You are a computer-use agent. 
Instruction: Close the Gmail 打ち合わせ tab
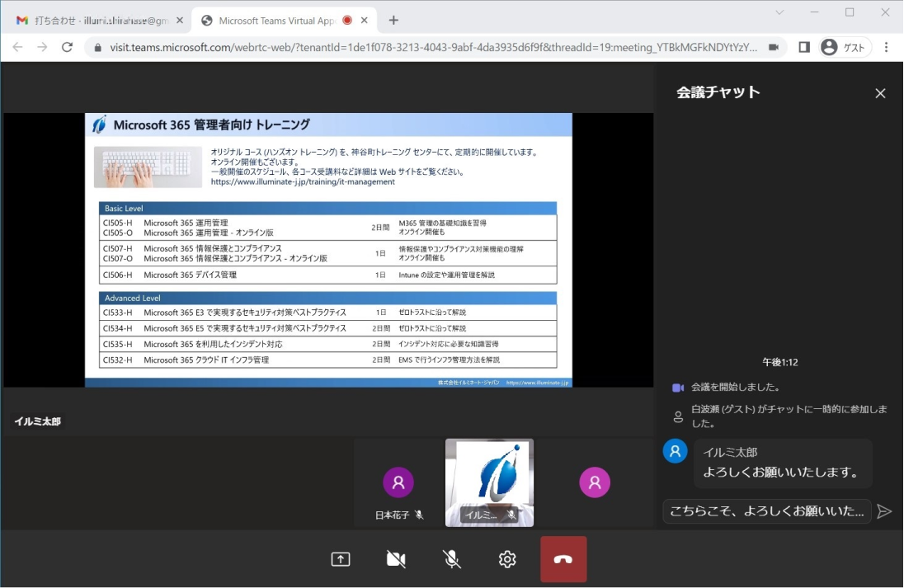(x=179, y=21)
